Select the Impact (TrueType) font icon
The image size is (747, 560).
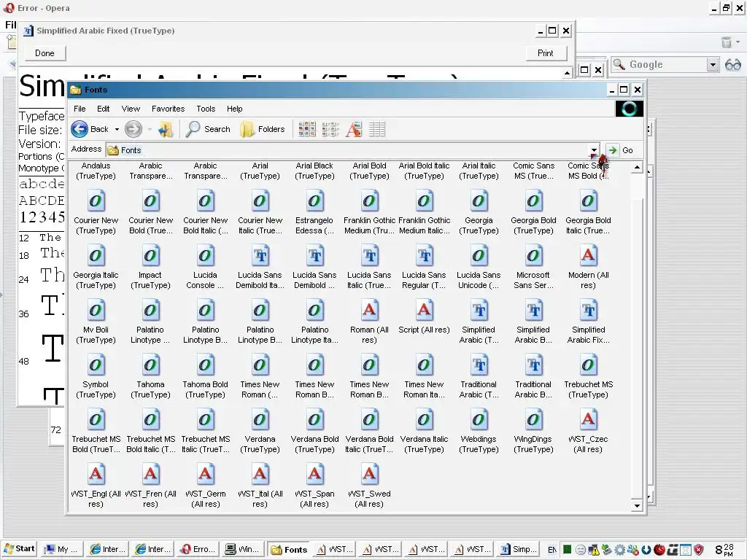pyautogui.click(x=150, y=256)
